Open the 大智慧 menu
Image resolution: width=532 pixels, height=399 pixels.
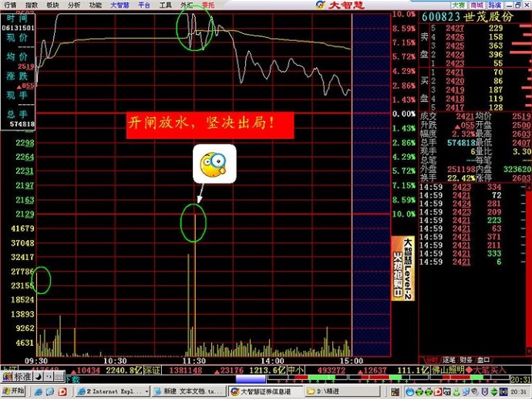pyautogui.click(x=120, y=5)
